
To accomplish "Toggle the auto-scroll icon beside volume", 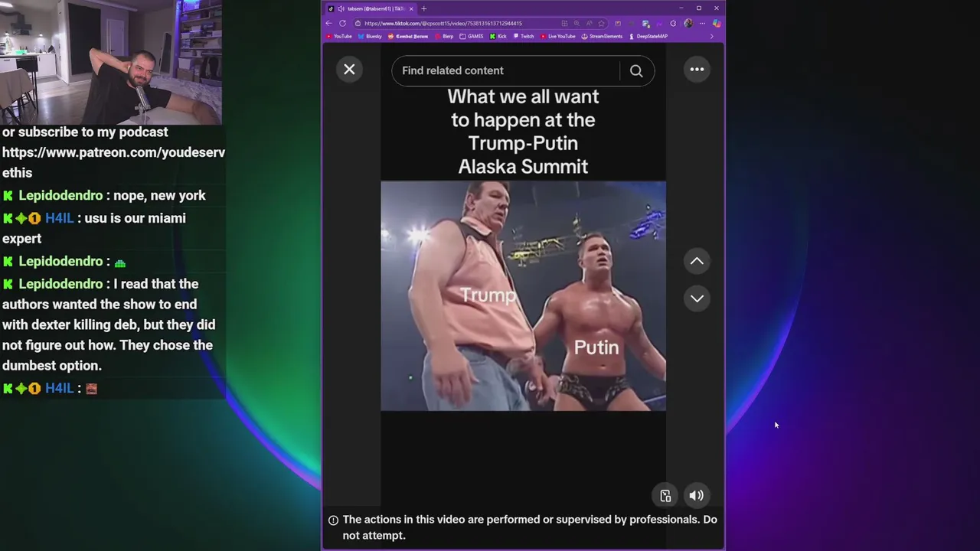I will pos(665,496).
